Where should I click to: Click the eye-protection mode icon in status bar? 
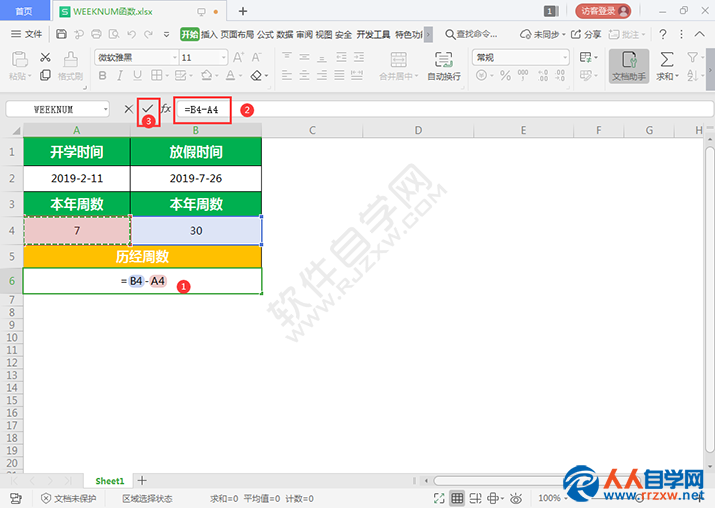[516, 498]
